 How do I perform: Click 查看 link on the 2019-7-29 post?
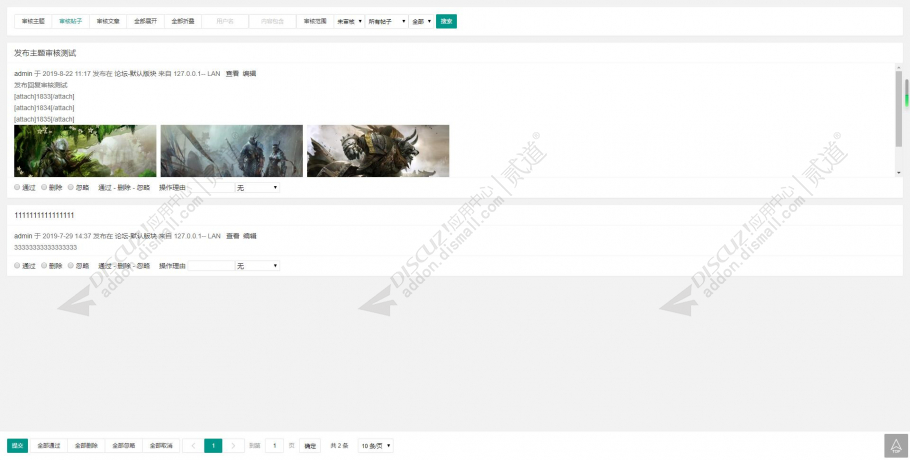(232, 236)
